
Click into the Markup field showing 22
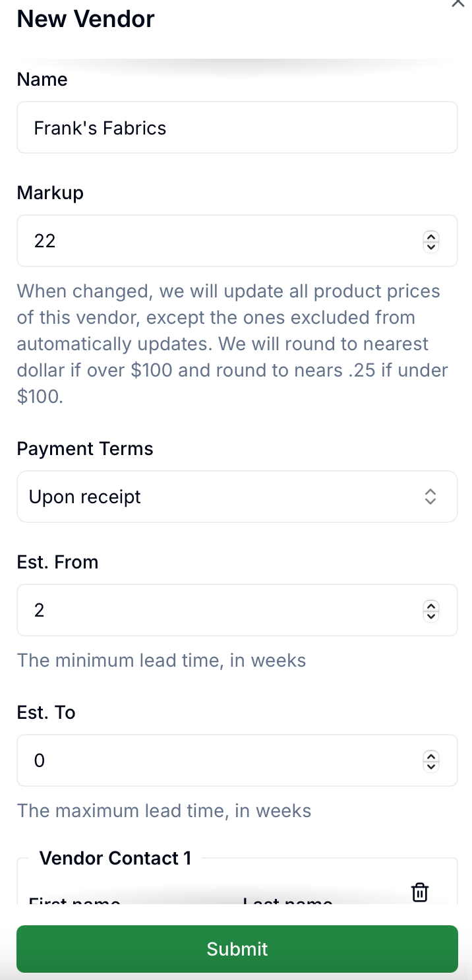point(237,241)
